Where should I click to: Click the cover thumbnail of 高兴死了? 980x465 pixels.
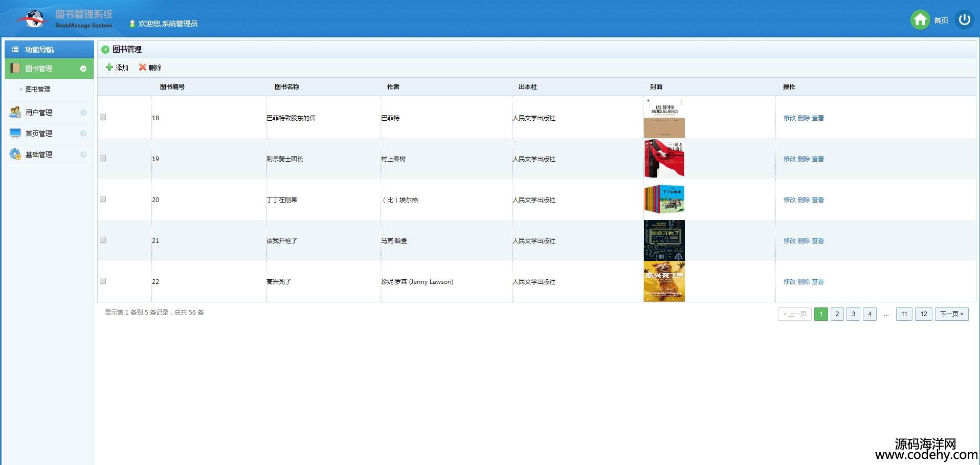pos(664,282)
